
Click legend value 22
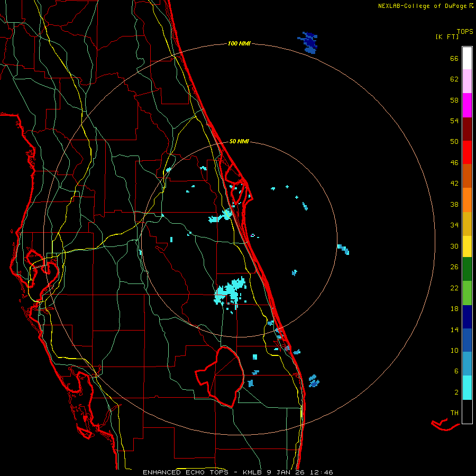click(454, 288)
